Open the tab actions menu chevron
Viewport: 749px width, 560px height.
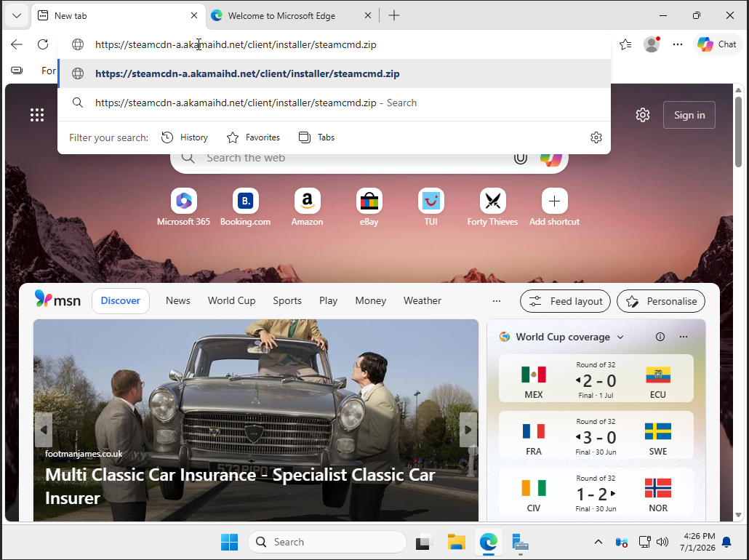tap(17, 16)
